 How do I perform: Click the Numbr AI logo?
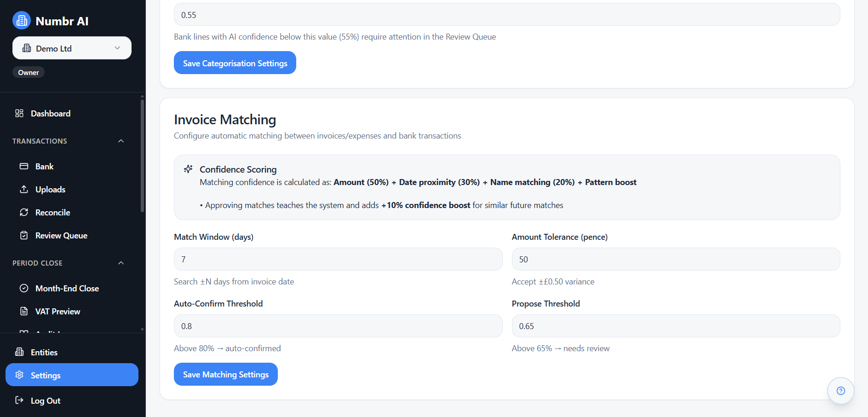21,20
